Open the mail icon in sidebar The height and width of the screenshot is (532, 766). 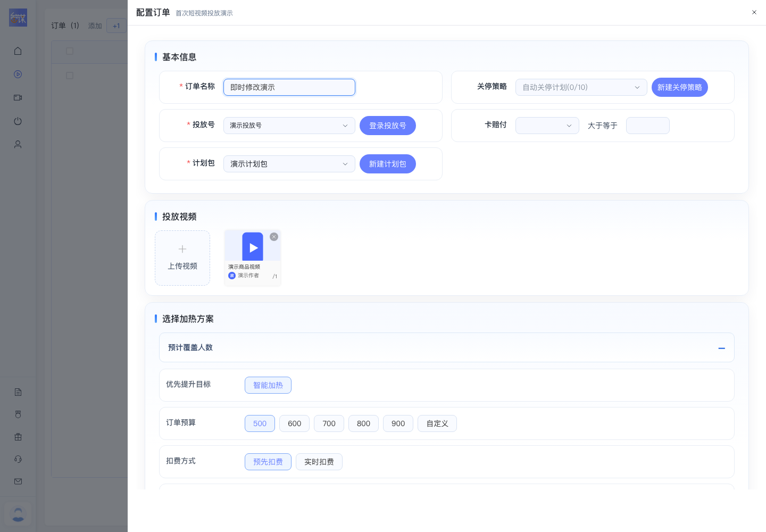[18, 481]
